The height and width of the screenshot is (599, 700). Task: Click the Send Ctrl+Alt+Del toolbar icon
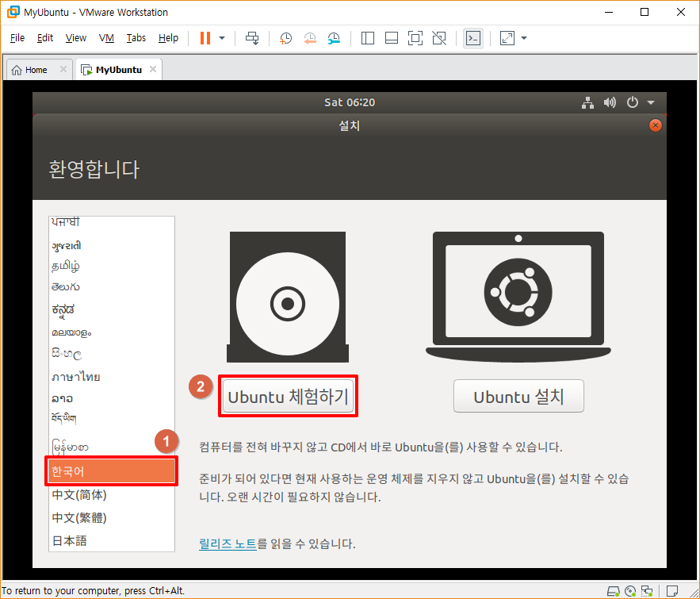click(x=252, y=38)
